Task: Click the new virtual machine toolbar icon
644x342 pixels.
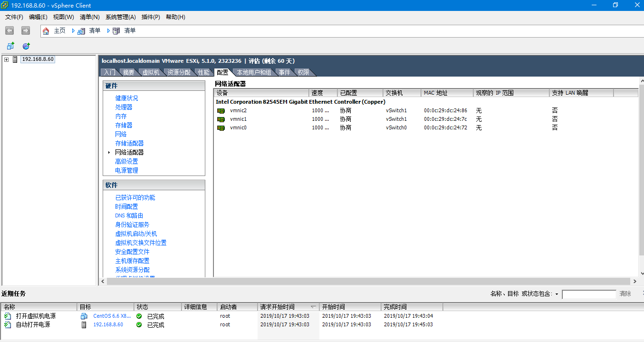Action: 10,46
